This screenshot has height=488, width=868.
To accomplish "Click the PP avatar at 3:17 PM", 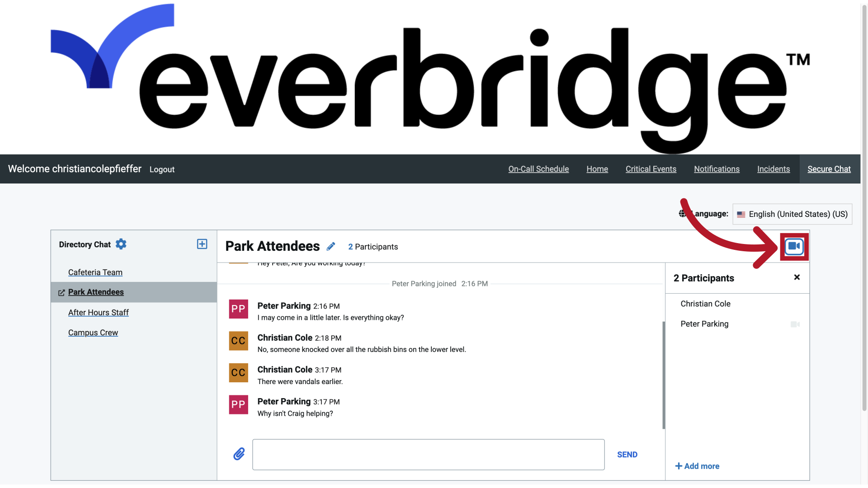I will click(x=238, y=405).
